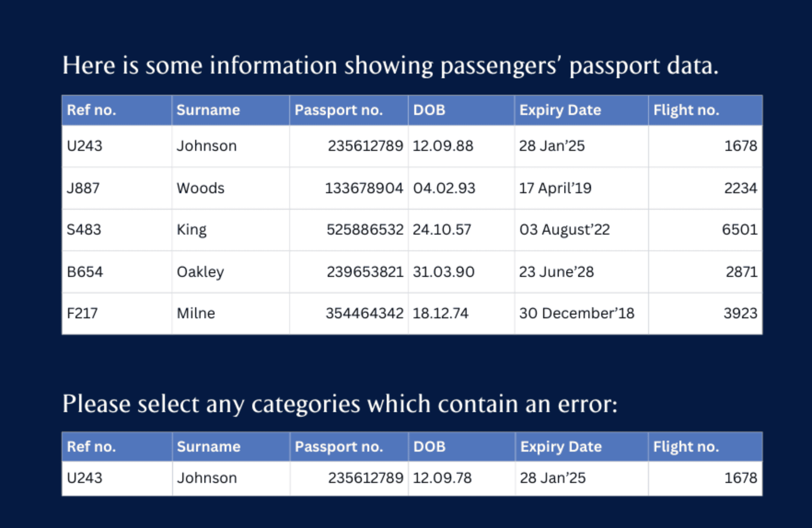Click the Woods surname cell

click(x=201, y=188)
